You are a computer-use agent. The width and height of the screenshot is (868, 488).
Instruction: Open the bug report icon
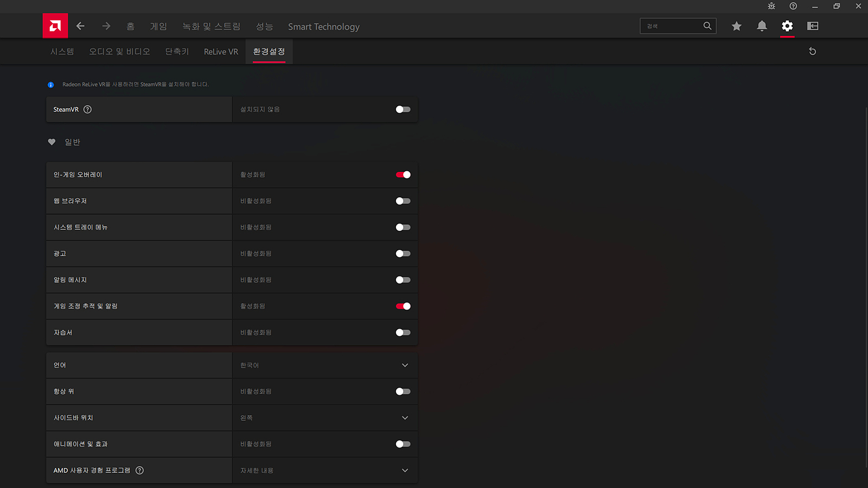771,6
